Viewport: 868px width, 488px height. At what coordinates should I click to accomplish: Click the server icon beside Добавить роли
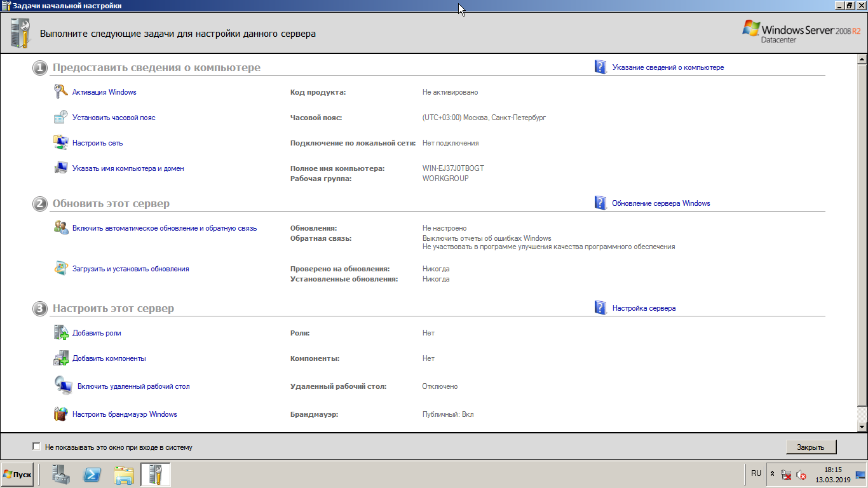(60, 333)
